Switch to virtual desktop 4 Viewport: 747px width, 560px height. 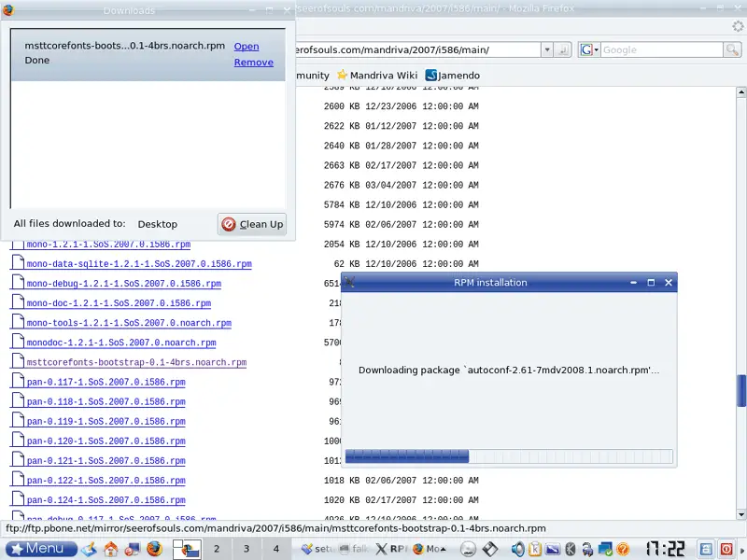click(x=275, y=549)
